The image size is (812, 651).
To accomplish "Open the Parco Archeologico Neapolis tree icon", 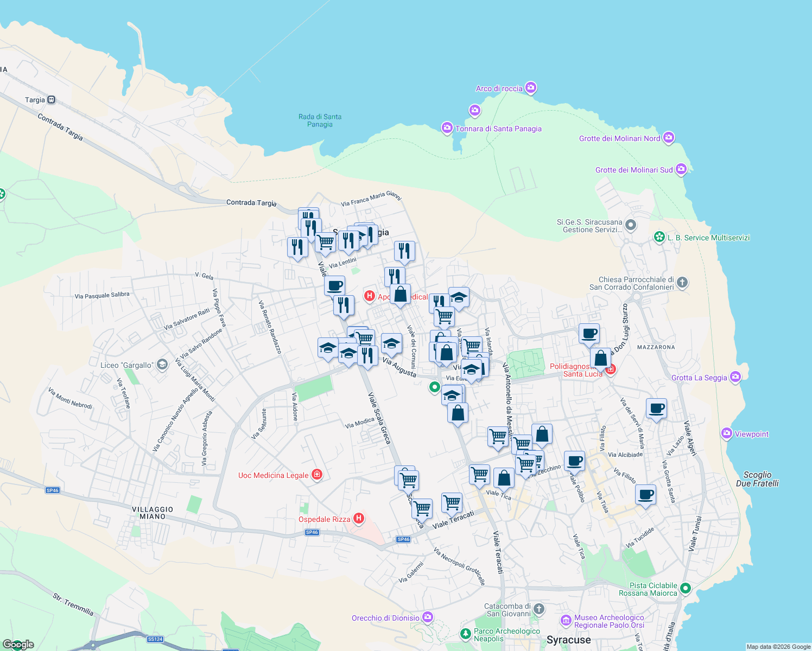I will [x=465, y=634].
